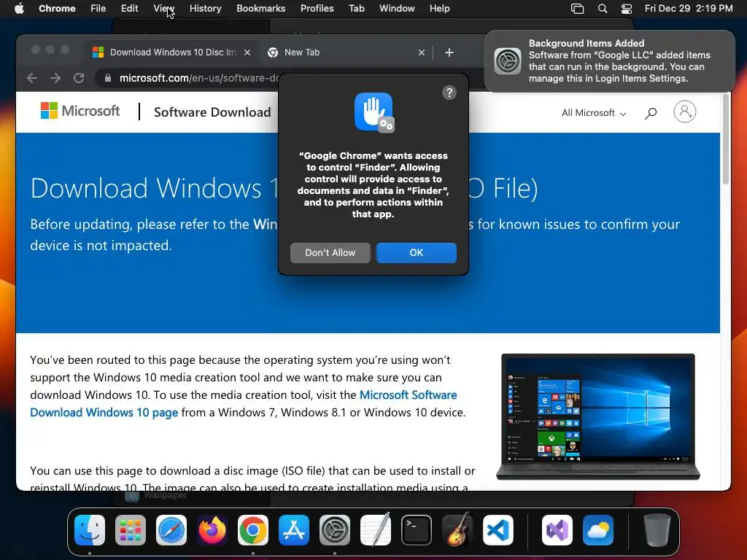The width and height of the screenshot is (747, 560).
Task: Open the Edit menu
Action: point(130,8)
